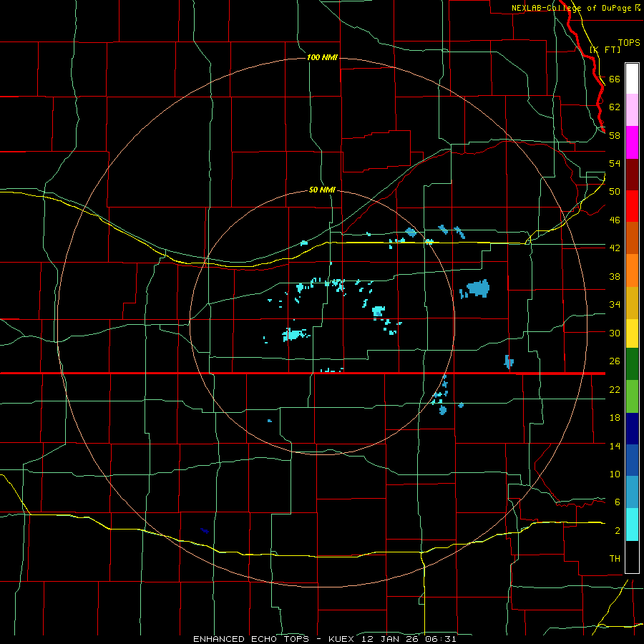The height and width of the screenshot is (644, 644).
Task: Click the "26" legend value
Action: click(615, 361)
